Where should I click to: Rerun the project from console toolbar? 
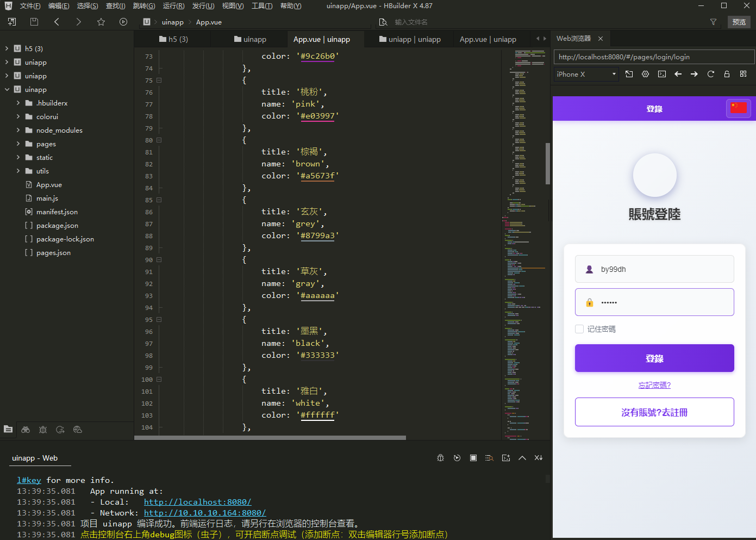pos(457,458)
